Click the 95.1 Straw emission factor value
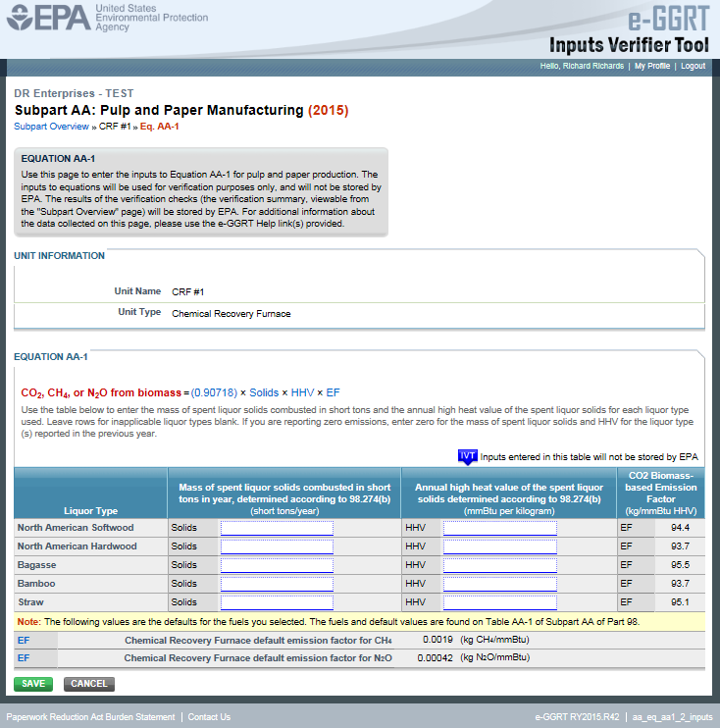Screen dimensions: 720x728 [680, 601]
